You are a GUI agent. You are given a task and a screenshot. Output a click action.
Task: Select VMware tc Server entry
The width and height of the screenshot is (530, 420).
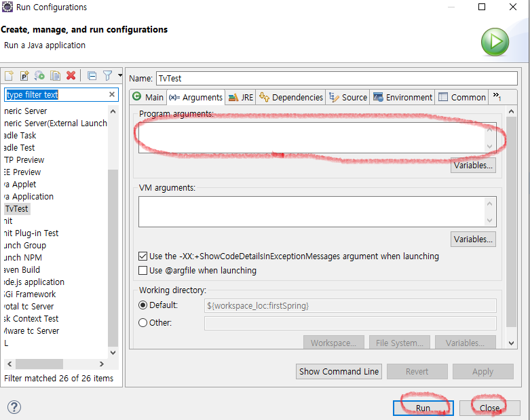31,331
